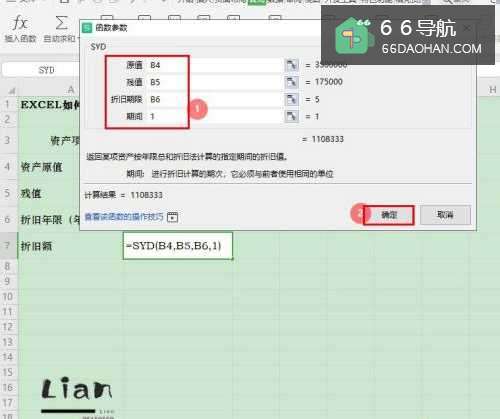Click the select-all corner of the sheet
This screenshot has height=419, width=500.
[12, 90]
